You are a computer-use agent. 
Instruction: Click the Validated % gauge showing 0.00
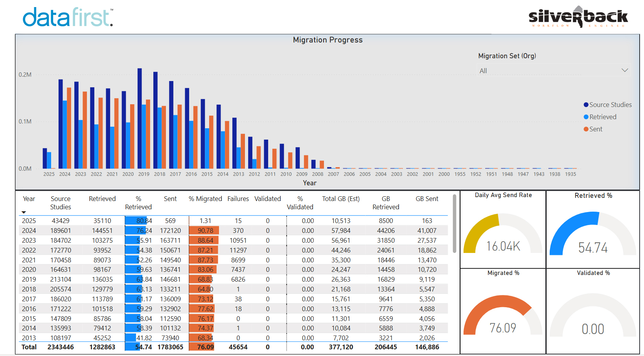(x=593, y=315)
